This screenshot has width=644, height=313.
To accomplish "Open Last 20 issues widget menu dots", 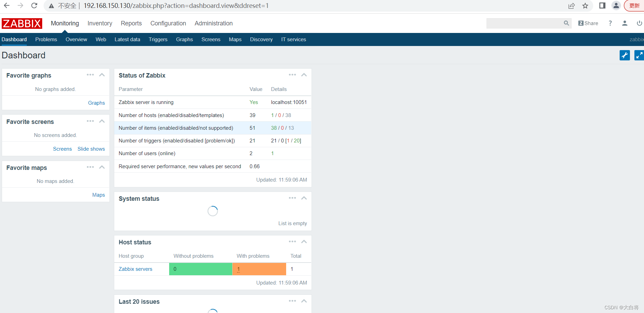I will tap(292, 301).
